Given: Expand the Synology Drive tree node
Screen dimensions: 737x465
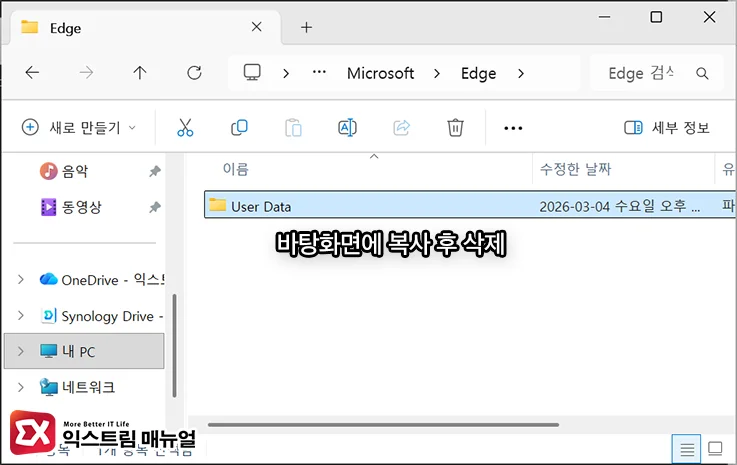Looking at the screenshot, I should coord(21,315).
